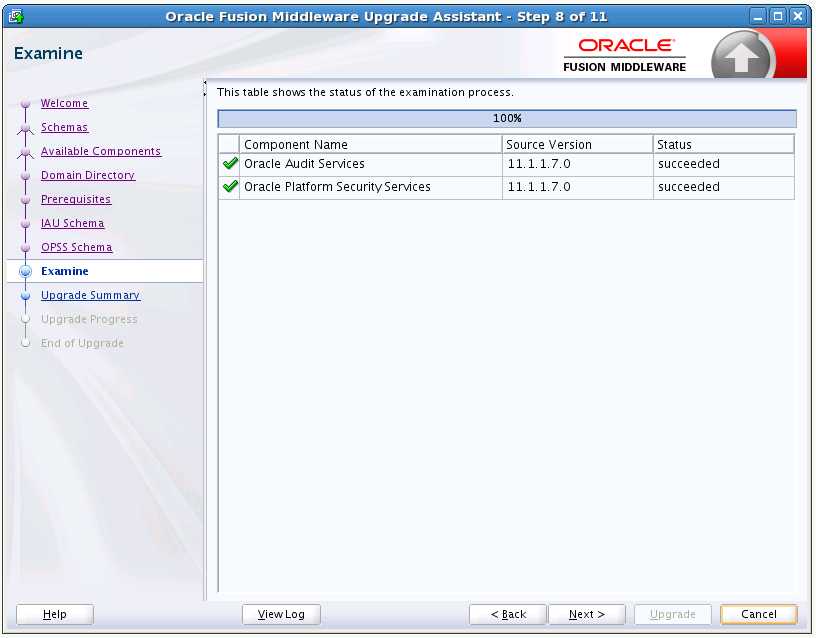Click the disabled Upgrade button
This screenshot has width=816, height=638.
coord(672,614)
